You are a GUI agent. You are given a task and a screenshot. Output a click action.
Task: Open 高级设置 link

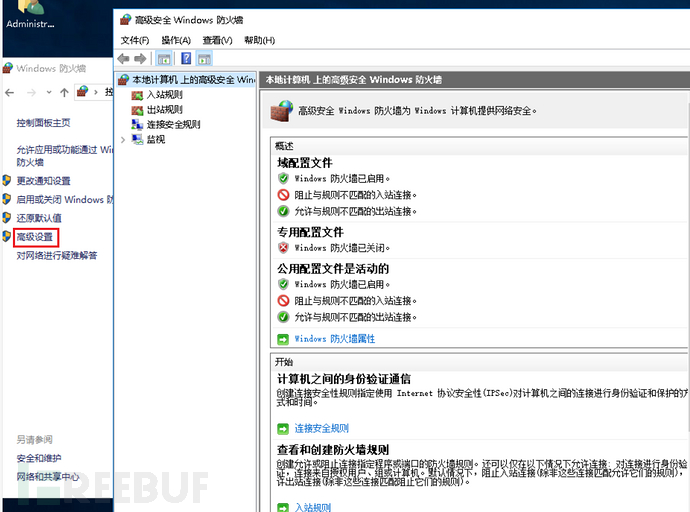(x=34, y=237)
